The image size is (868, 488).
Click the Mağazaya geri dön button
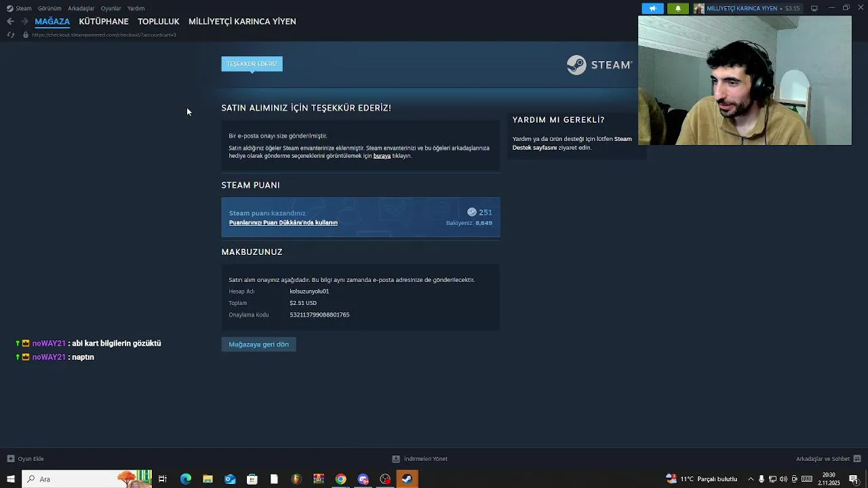click(x=258, y=344)
